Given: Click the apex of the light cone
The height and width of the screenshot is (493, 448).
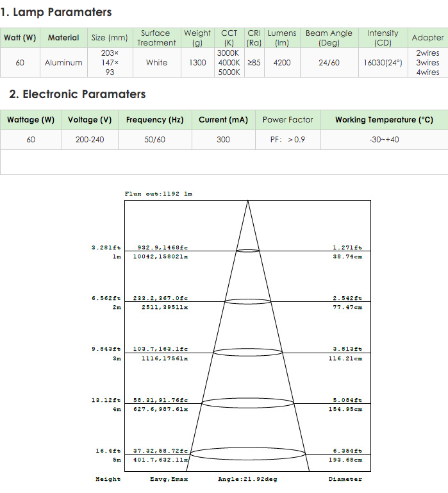Looking at the screenshot, I should click(248, 202).
